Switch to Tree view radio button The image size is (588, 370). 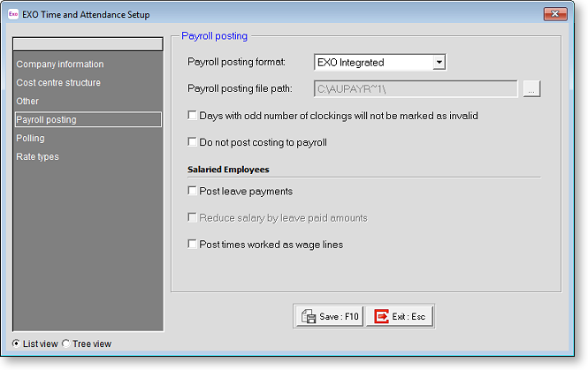pos(67,344)
